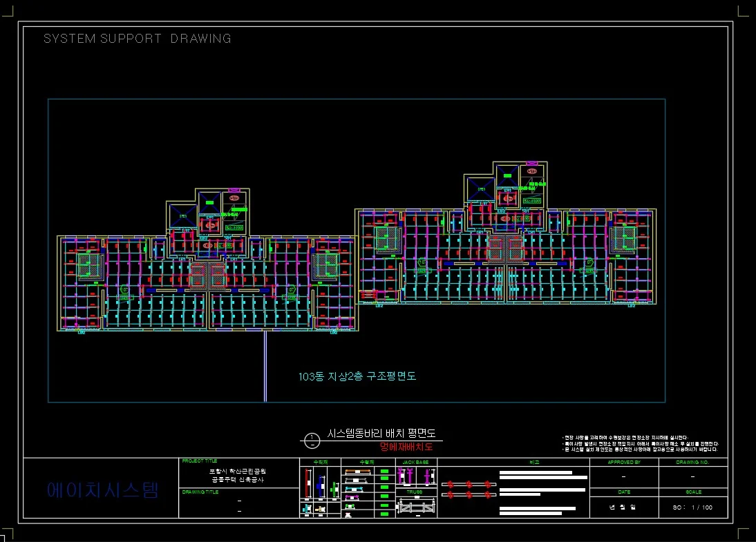Select the blue 에이치시스템 company logo text

point(103,490)
